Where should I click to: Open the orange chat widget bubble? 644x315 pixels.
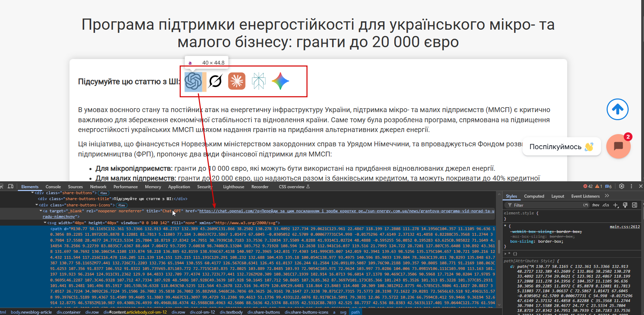[619, 146]
